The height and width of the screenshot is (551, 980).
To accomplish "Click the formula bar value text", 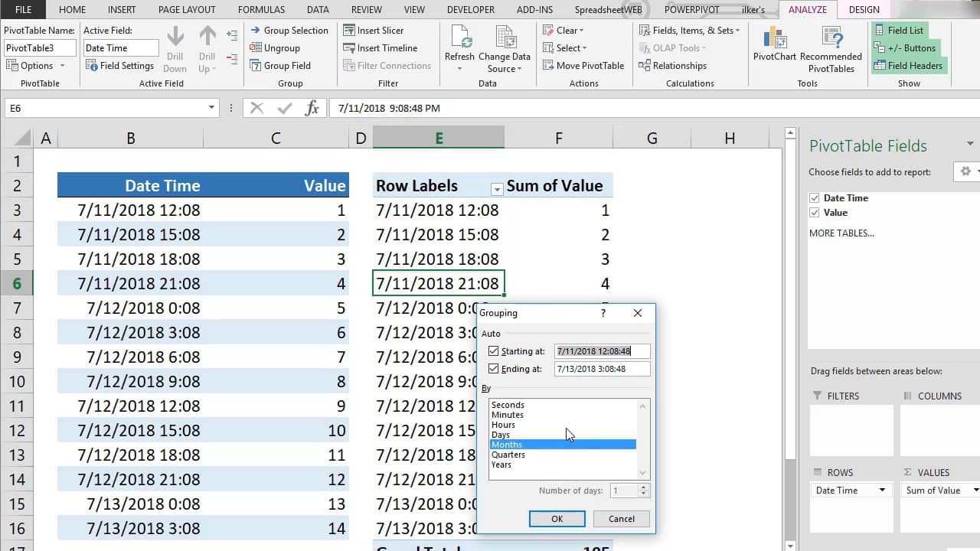I will point(388,108).
